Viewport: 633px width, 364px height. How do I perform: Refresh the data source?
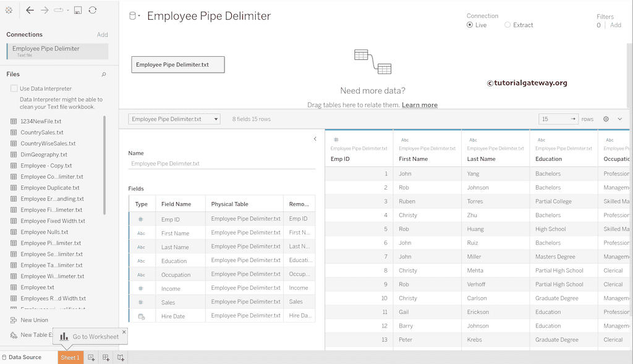click(x=93, y=10)
